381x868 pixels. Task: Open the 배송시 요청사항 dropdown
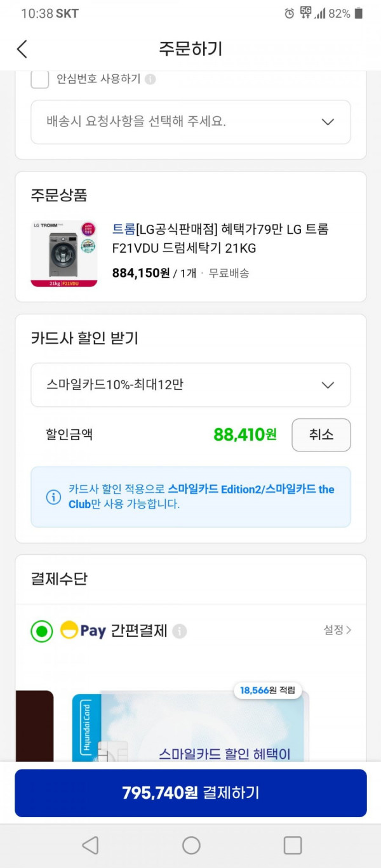(190, 122)
